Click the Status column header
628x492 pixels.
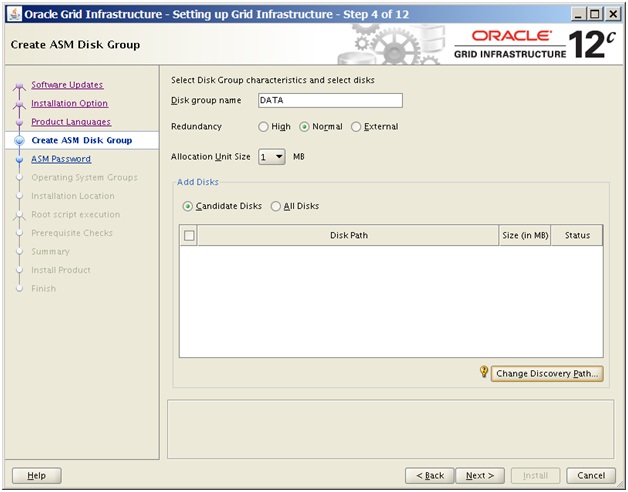[577, 235]
